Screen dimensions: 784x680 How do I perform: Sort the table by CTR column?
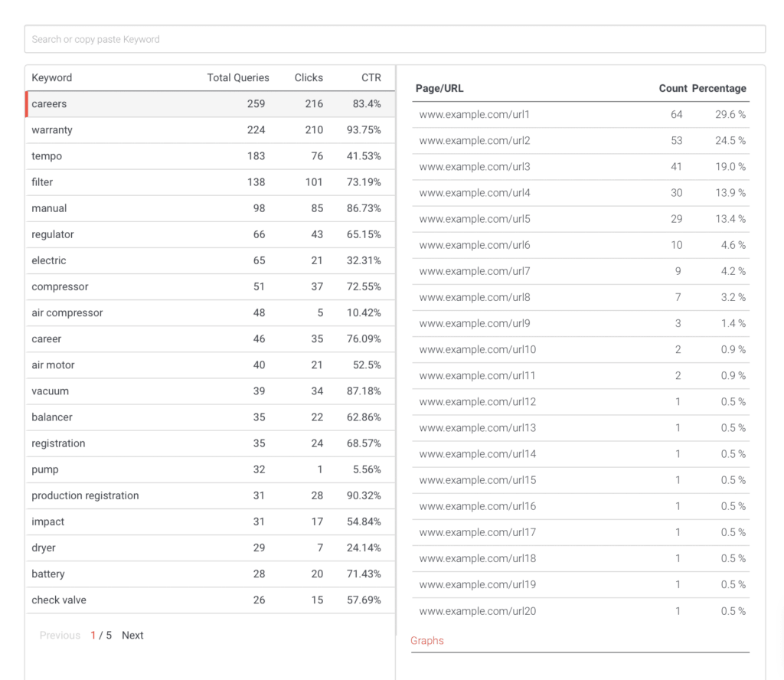coord(371,77)
